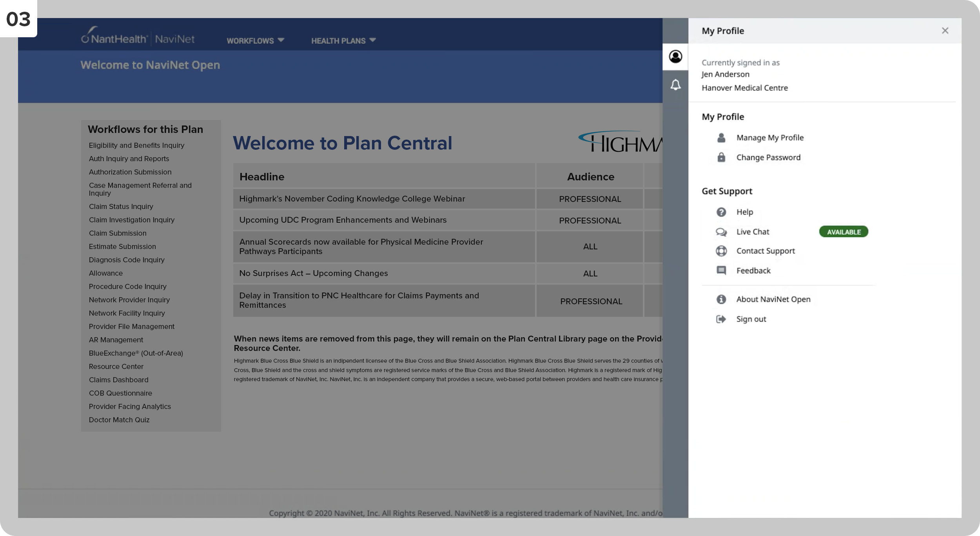Click the Manage My Profile person icon
The width and height of the screenshot is (980, 536).
721,138
